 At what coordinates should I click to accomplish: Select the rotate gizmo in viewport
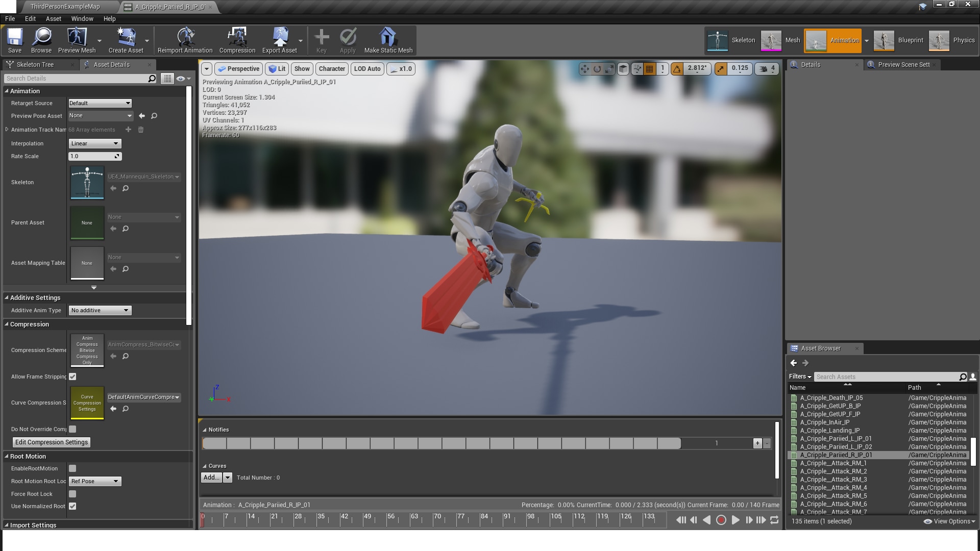click(x=597, y=69)
